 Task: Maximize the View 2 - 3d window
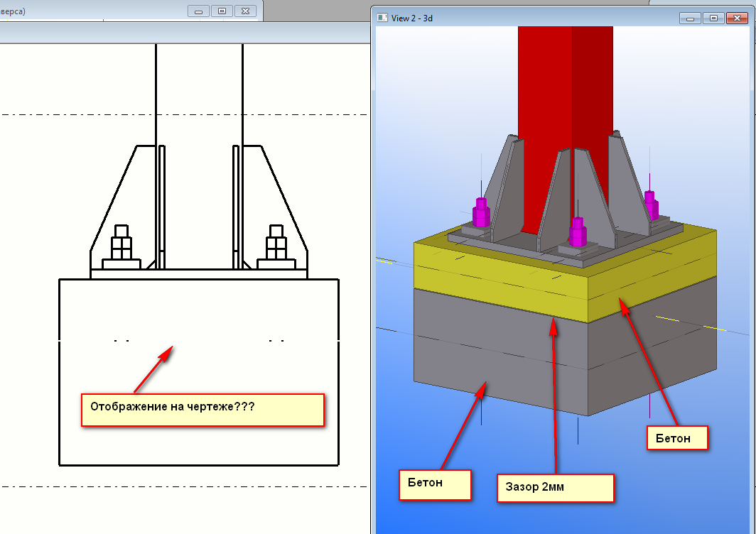point(713,18)
